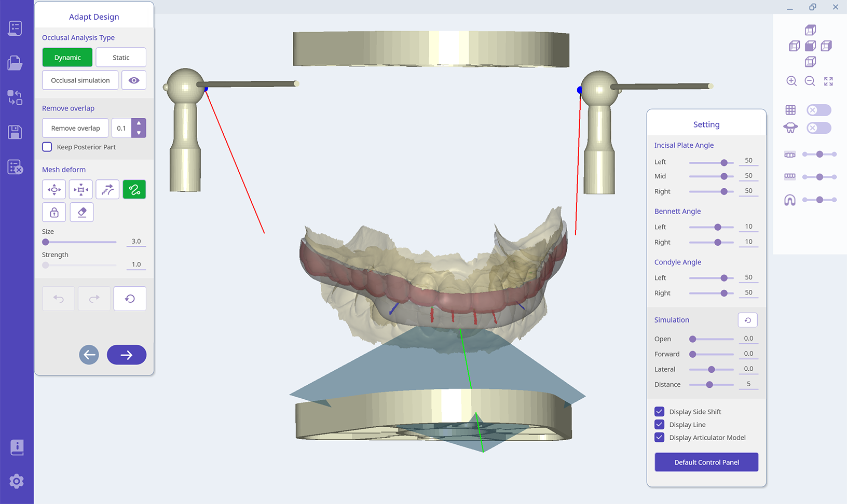The image size is (847, 504).
Task: Turn on the grid display toggle
Action: (818, 110)
